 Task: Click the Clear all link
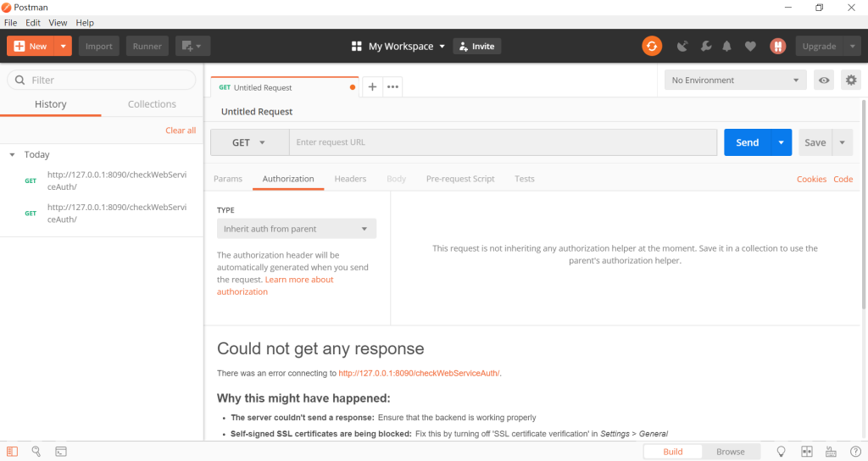click(181, 130)
